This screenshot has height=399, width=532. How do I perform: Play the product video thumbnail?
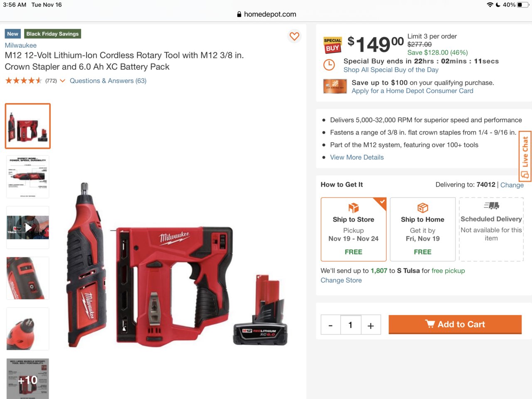pyautogui.click(x=28, y=227)
